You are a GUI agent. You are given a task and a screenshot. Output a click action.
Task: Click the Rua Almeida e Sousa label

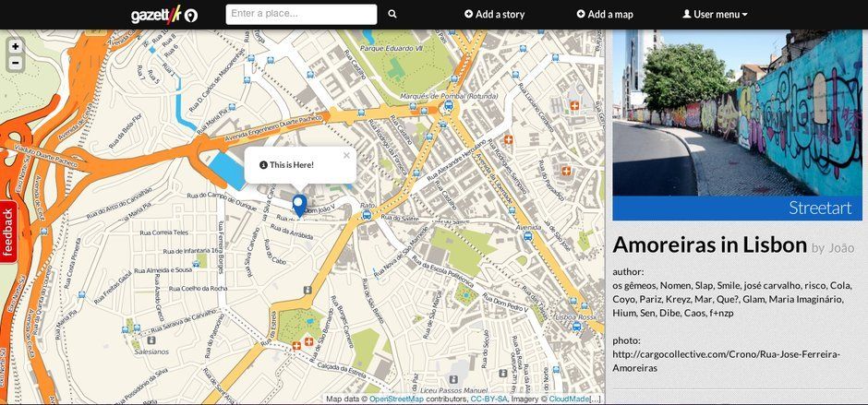click(x=163, y=270)
